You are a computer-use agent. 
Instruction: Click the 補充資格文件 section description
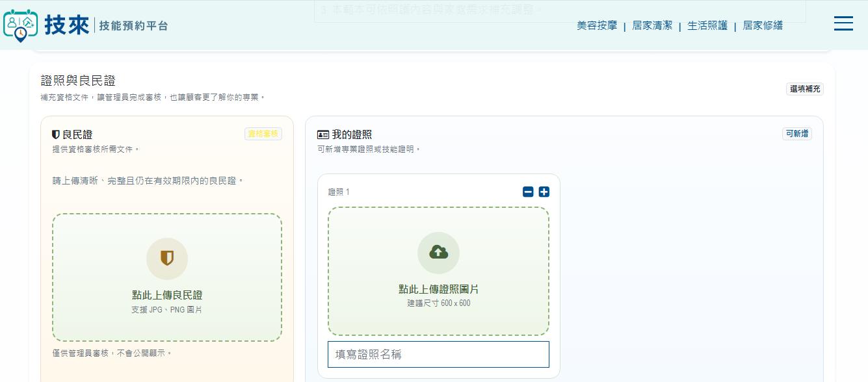tap(153, 97)
